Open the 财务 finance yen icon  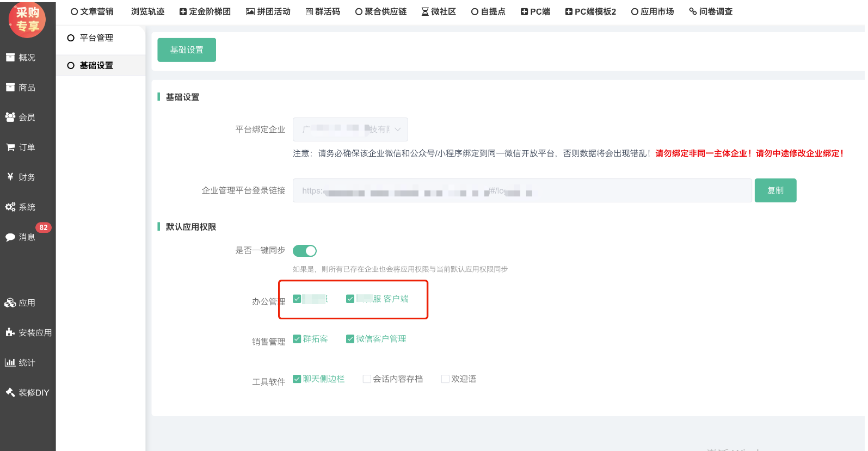10,177
